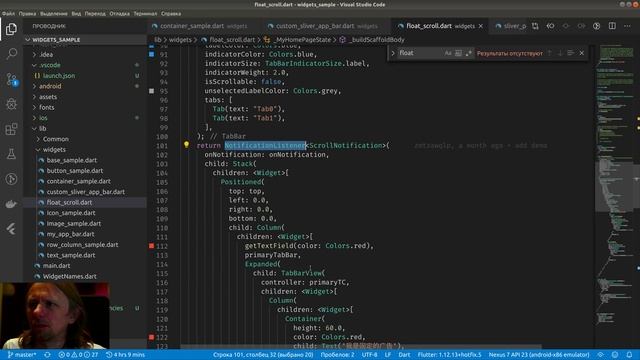The width and height of the screenshot is (640, 360).
Task: Toggle the breakpoint on line 122
Action: pos(151,337)
